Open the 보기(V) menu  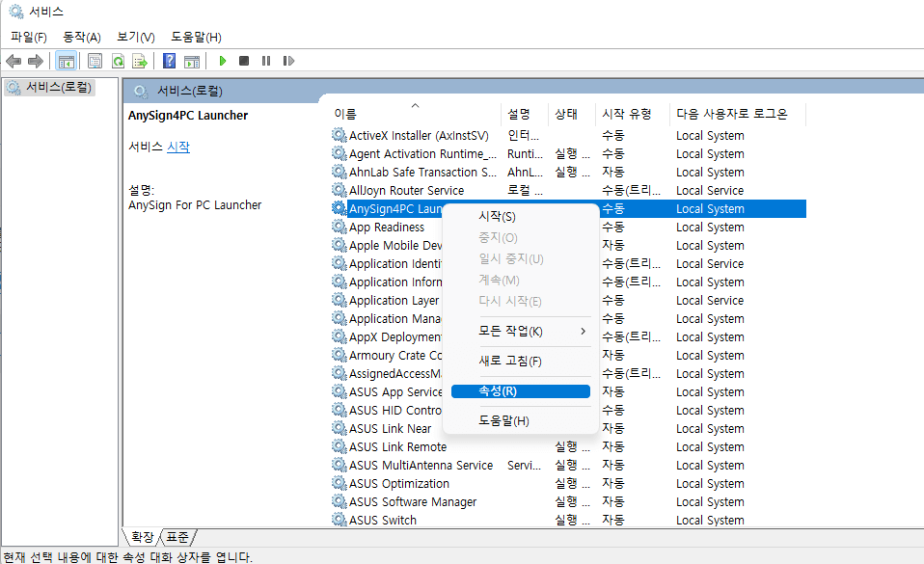tap(133, 36)
